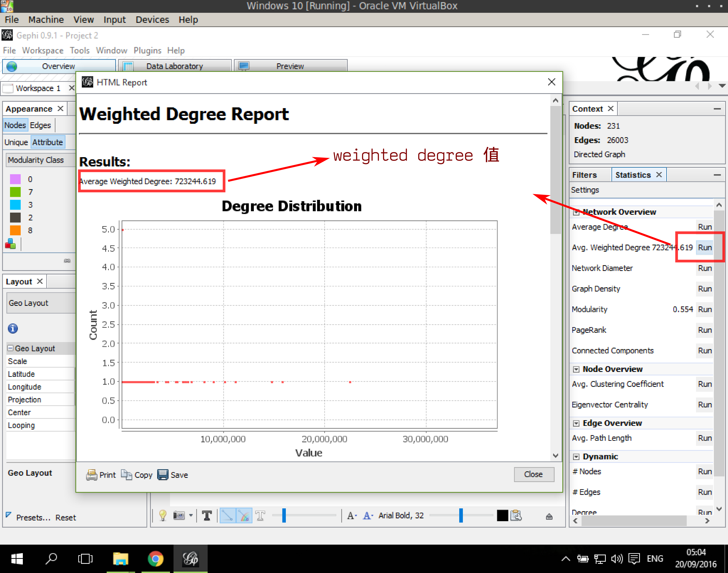Click the Print icon in HTML Report
The image size is (728, 573).
point(91,474)
